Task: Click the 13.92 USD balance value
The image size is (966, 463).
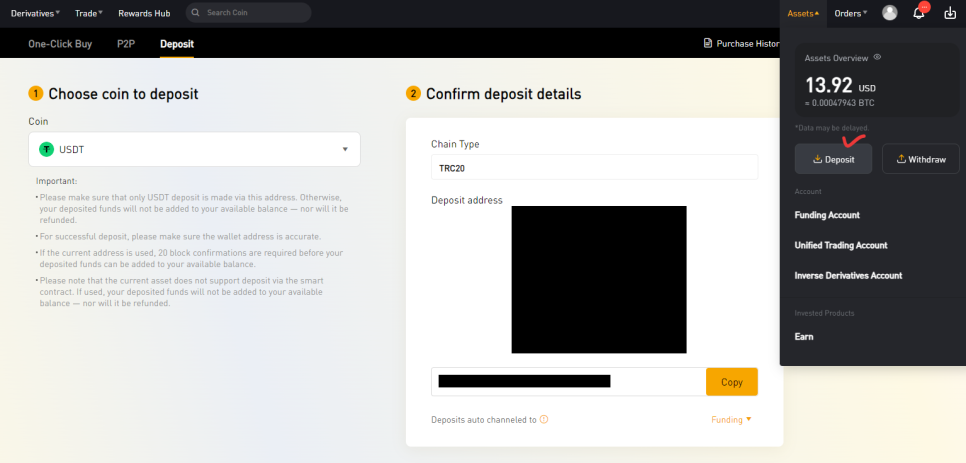Action: tap(840, 85)
